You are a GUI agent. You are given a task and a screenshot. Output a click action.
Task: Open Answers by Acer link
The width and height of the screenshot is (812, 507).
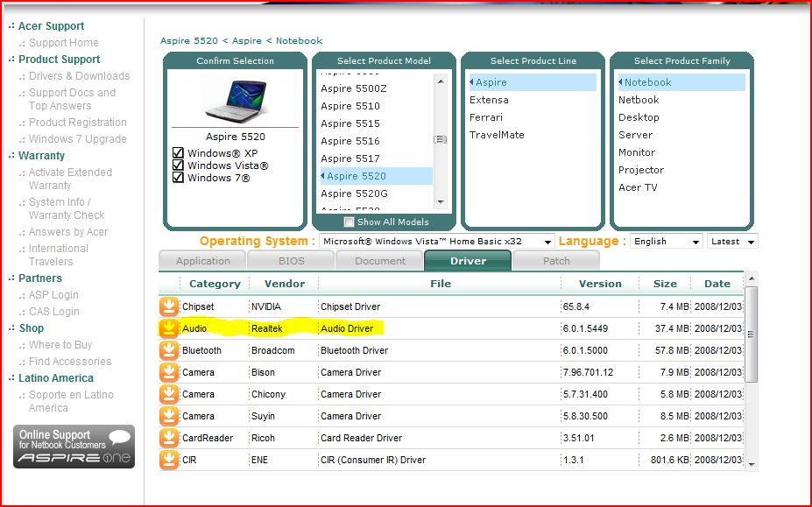tap(67, 231)
